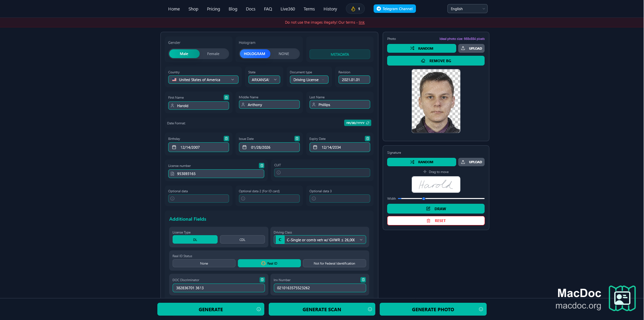Toggle the MM/DD/YYYY date format
The height and width of the screenshot is (320, 644).
pos(358,123)
